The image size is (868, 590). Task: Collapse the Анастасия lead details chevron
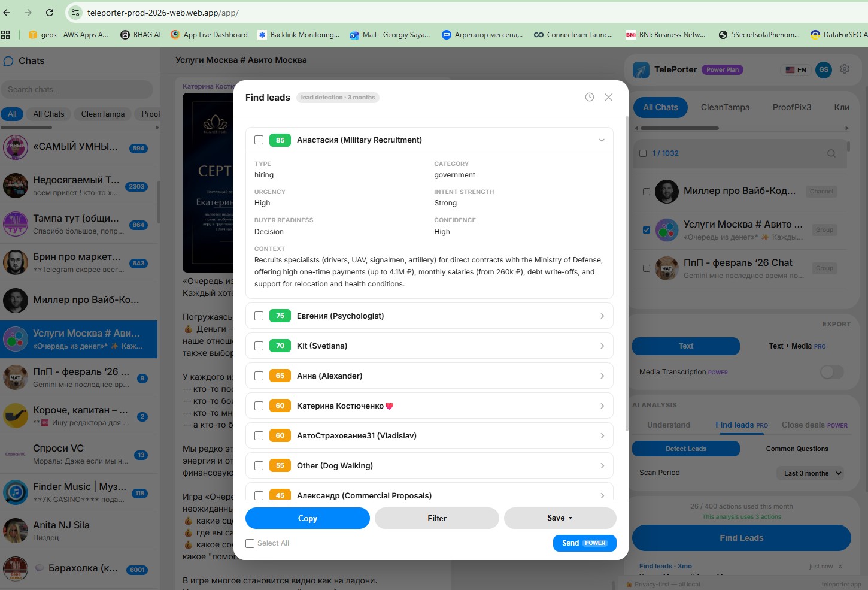(602, 140)
